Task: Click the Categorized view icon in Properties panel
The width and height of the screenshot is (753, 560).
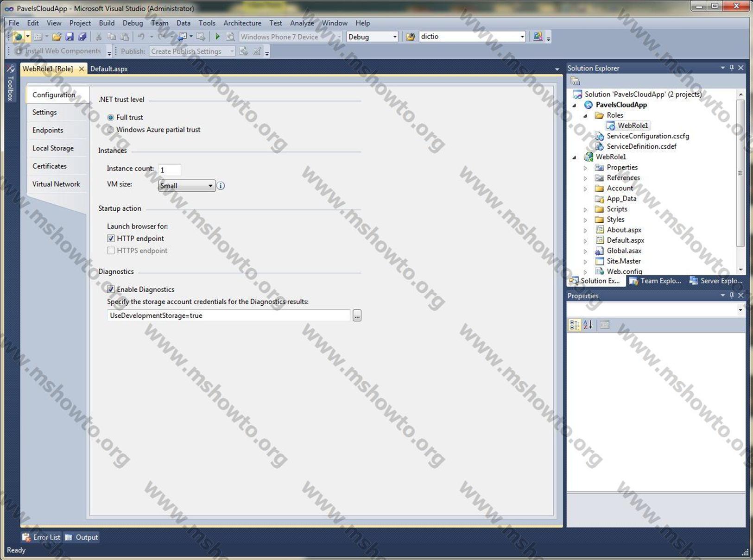Action: [575, 325]
